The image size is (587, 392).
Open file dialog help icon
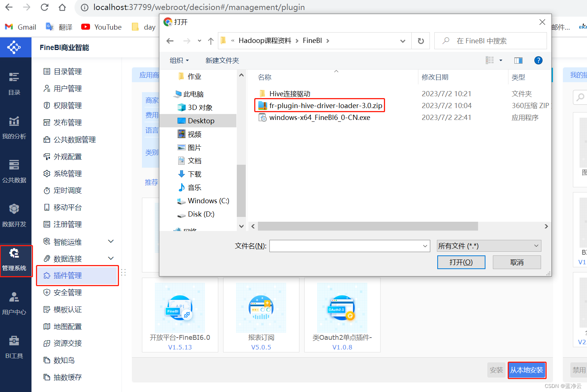pos(538,60)
